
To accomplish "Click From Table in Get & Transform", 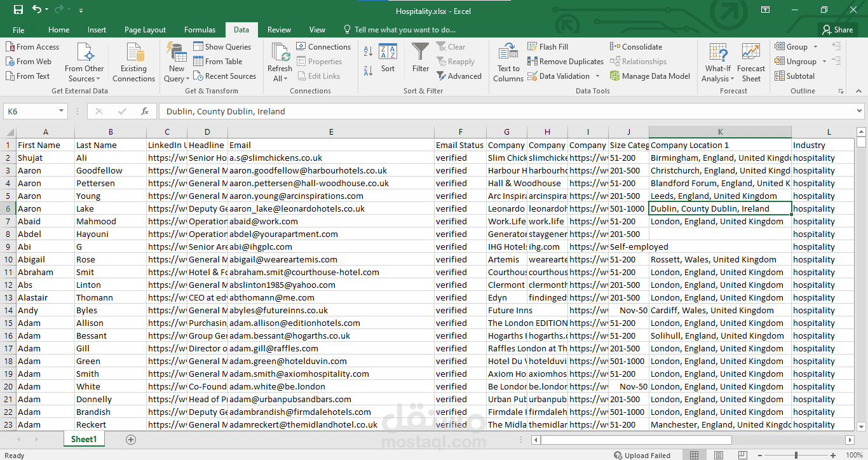I will 218,62.
